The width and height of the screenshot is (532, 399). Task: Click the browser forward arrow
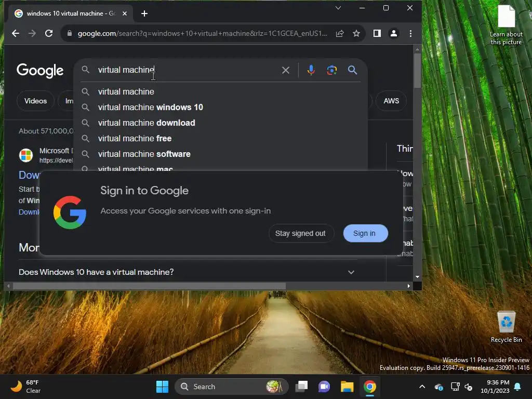(32, 33)
